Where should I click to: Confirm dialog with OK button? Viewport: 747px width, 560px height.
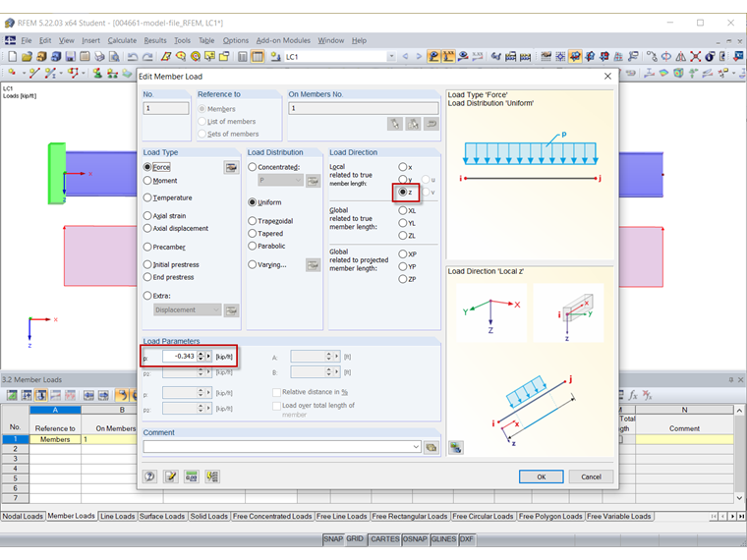pyautogui.click(x=542, y=476)
